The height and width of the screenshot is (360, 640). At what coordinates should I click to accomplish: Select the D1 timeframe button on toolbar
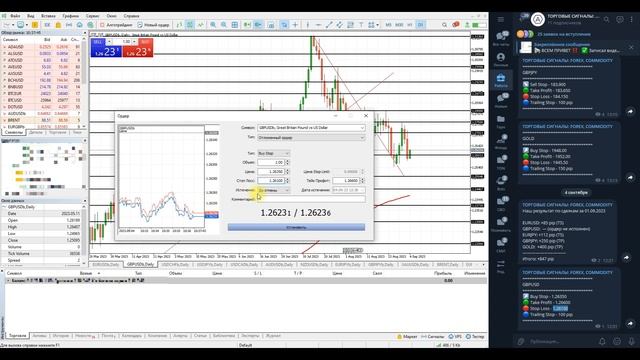[420, 25]
